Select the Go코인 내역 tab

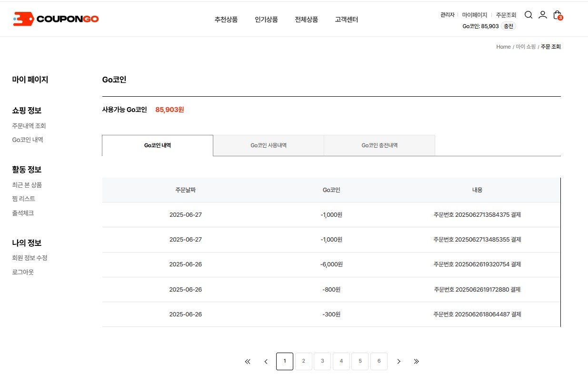tap(158, 145)
